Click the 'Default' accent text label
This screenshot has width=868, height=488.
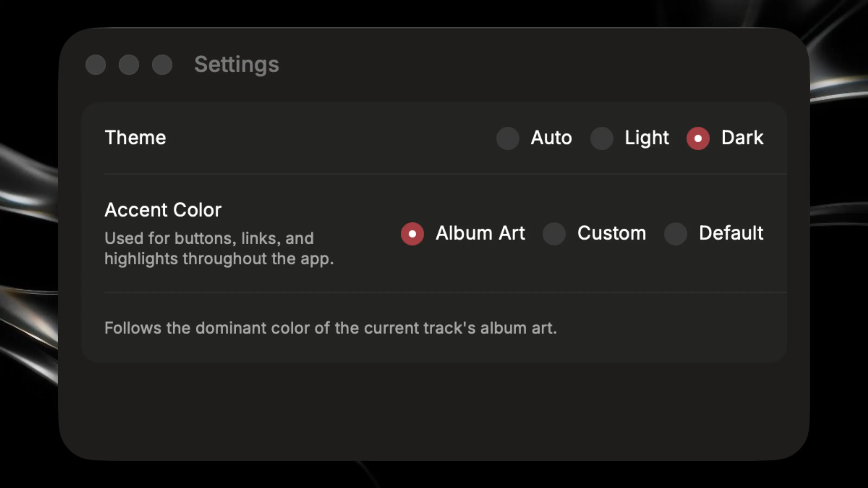[731, 233]
